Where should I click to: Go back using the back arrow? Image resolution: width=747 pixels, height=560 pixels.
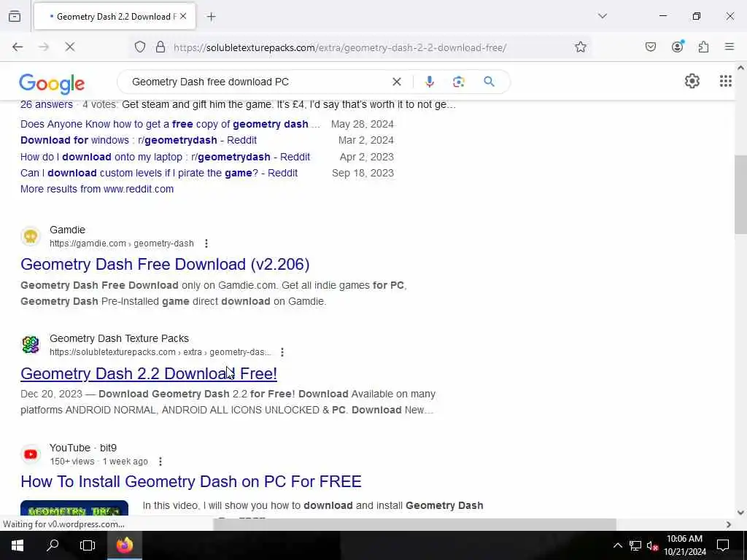(18, 47)
